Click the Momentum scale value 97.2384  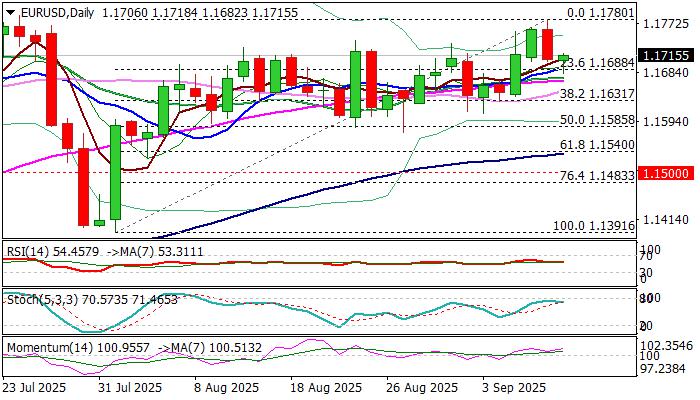(663, 368)
